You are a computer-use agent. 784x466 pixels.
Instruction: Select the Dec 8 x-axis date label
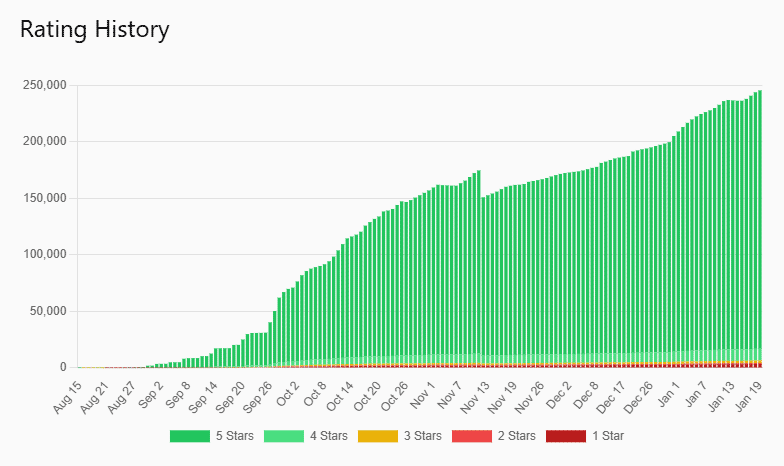586,391
